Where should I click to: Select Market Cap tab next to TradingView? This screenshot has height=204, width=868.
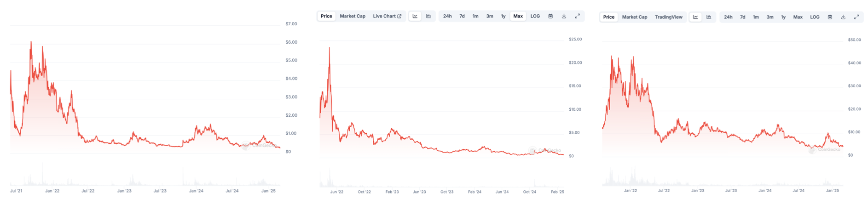coord(634,17)
